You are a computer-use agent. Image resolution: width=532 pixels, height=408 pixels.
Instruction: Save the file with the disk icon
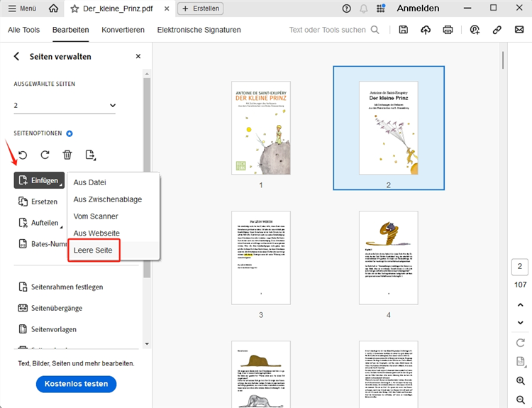click(x=404, y=30)
